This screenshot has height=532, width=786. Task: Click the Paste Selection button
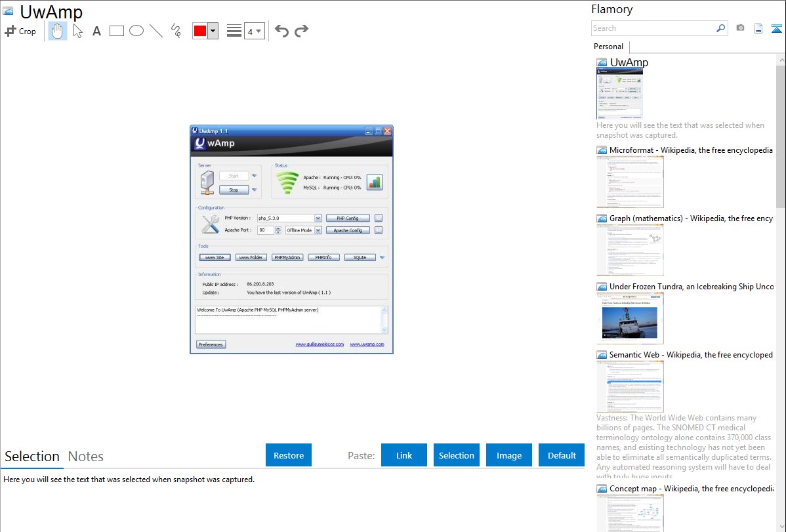[456, 455]
